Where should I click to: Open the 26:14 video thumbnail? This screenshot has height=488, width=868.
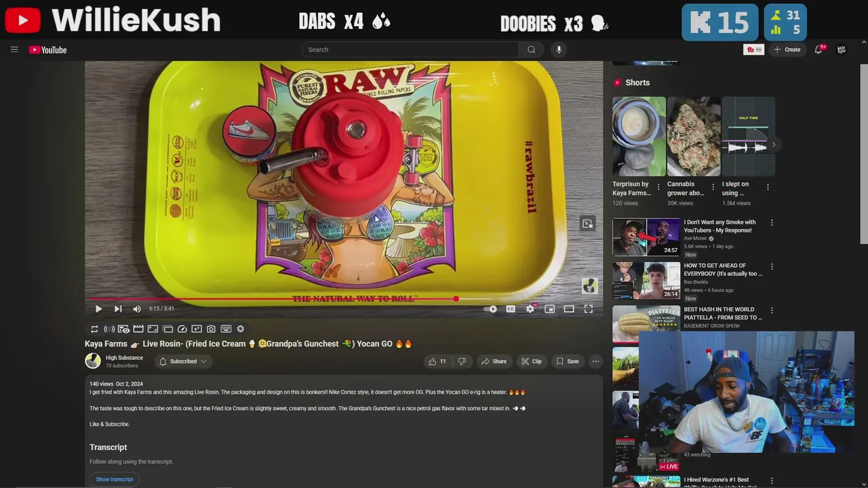(x=646, y=280)
